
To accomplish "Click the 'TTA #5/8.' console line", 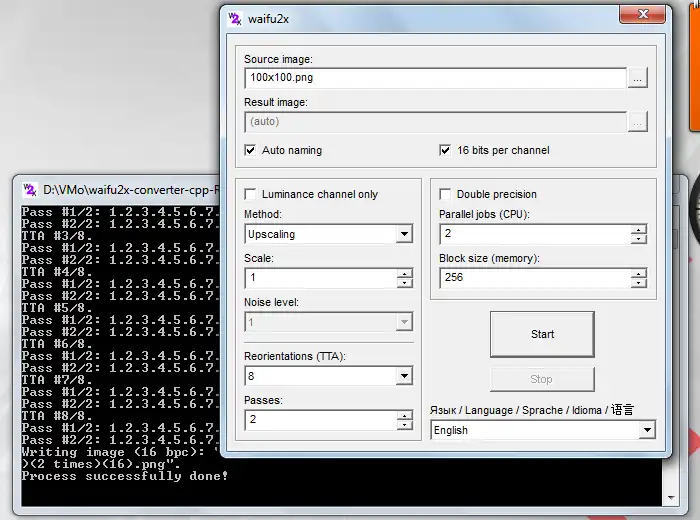I will (57, 308).
